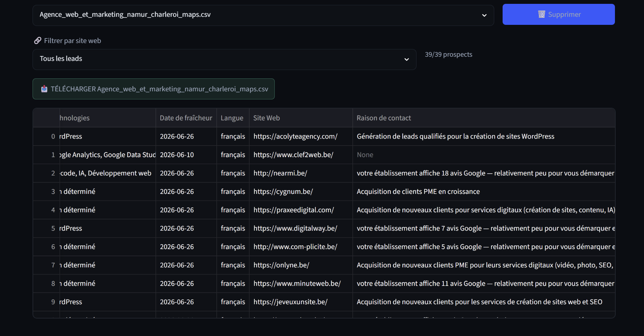Select https://cygnum.be/ cell
Screen dimensions: 644x336
click(301, 191)
